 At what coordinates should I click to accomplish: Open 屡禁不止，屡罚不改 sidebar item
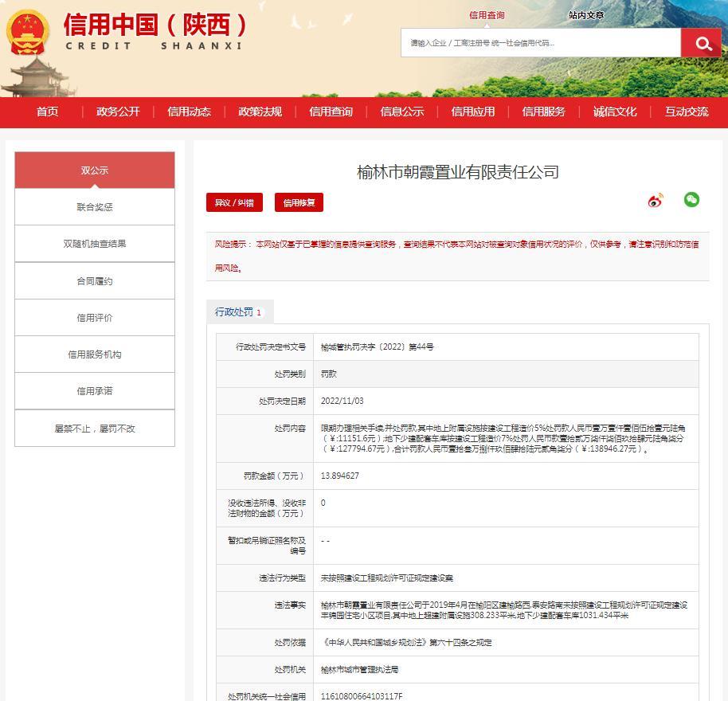click(95, 429)
